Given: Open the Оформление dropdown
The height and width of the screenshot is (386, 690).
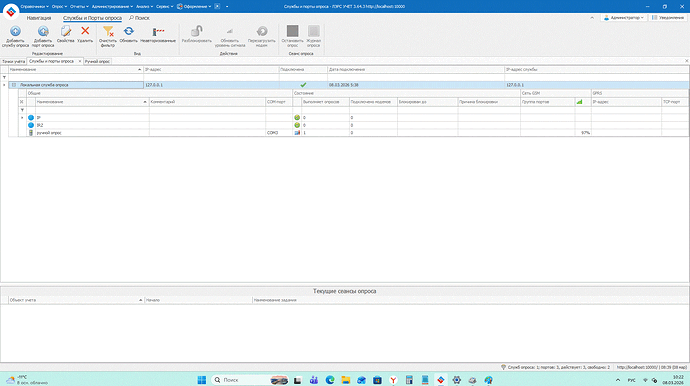Looking at the screenshot, I should [x=194, y=7].
